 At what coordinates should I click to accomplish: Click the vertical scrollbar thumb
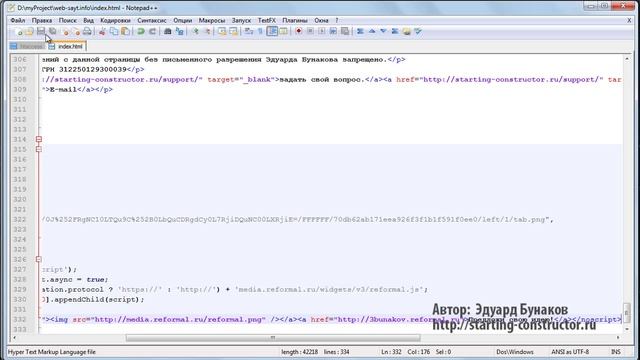(627, 313)
